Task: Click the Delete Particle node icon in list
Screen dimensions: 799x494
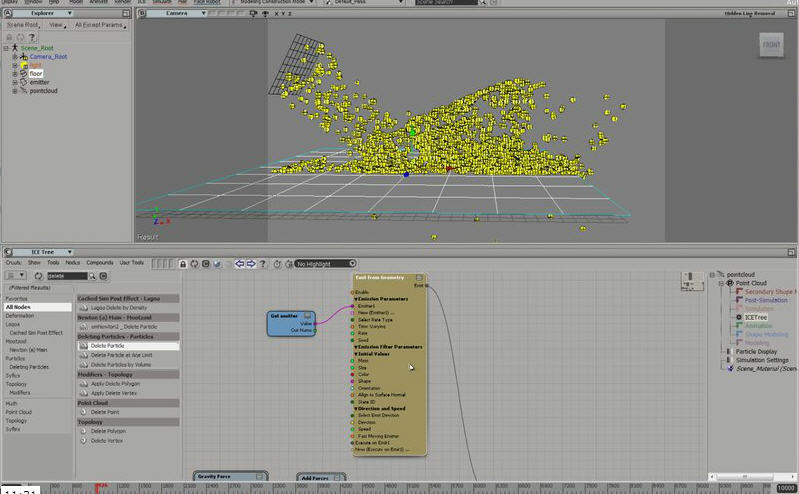Action: click(84, 346)
